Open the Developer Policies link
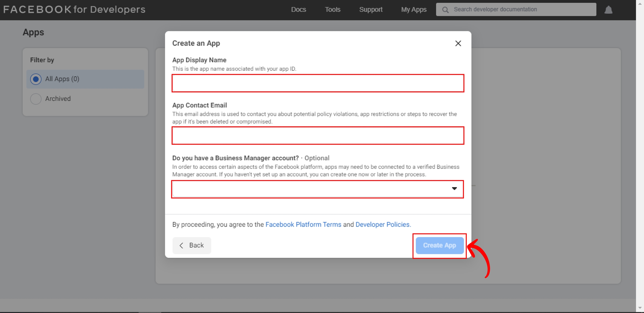 pyautogui.click(x=383, y=224)
